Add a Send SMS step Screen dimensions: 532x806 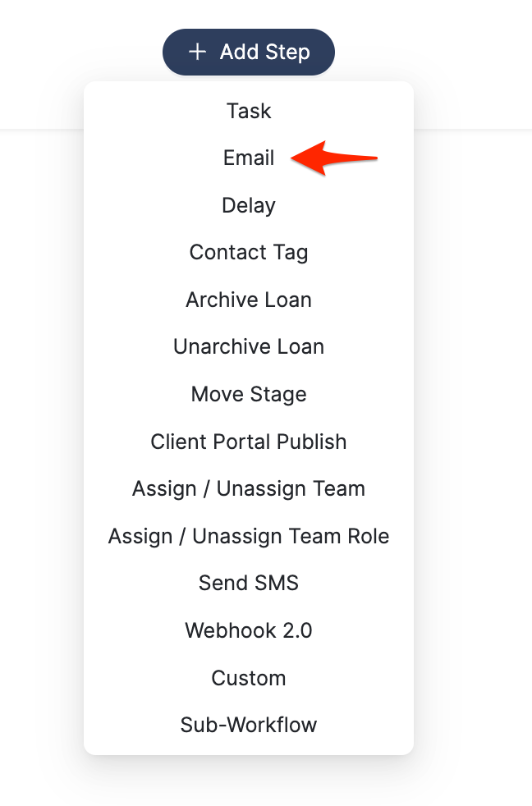click(249, 584)
